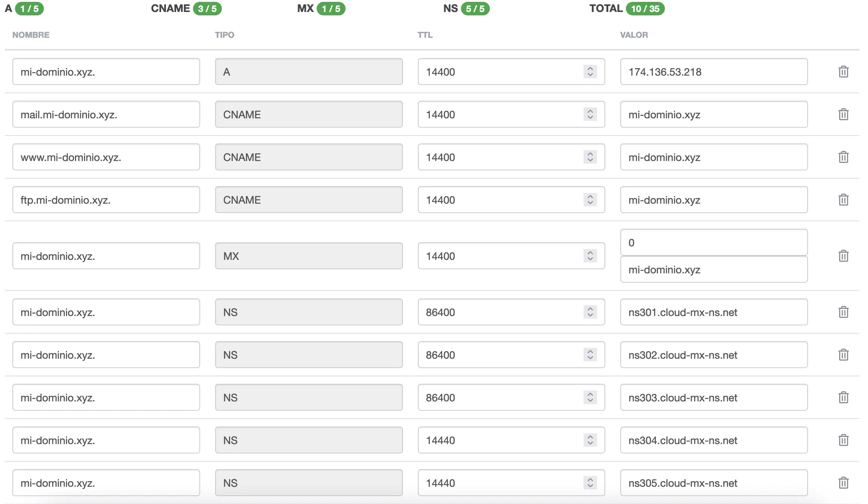
Task: Edit value field of ftp.mi-dominio.xyz. CNAME
Action: (714, 200)
